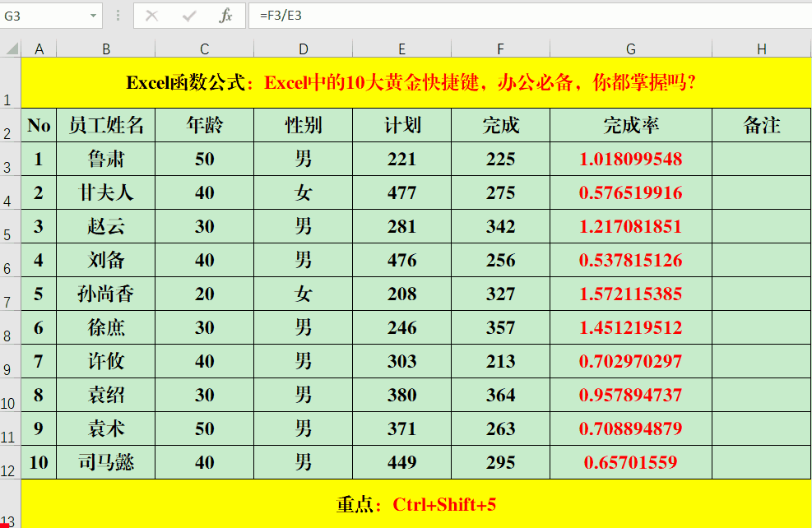Screen dimensions: 812x528
Task: Click completion rate 0.708894879
Action: 631,428
